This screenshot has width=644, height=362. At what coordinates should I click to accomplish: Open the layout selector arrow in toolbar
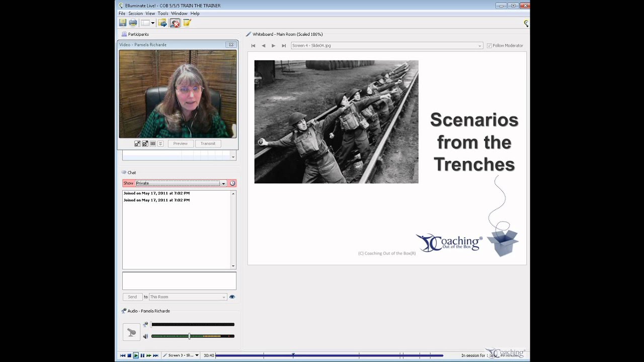point(152,23)
